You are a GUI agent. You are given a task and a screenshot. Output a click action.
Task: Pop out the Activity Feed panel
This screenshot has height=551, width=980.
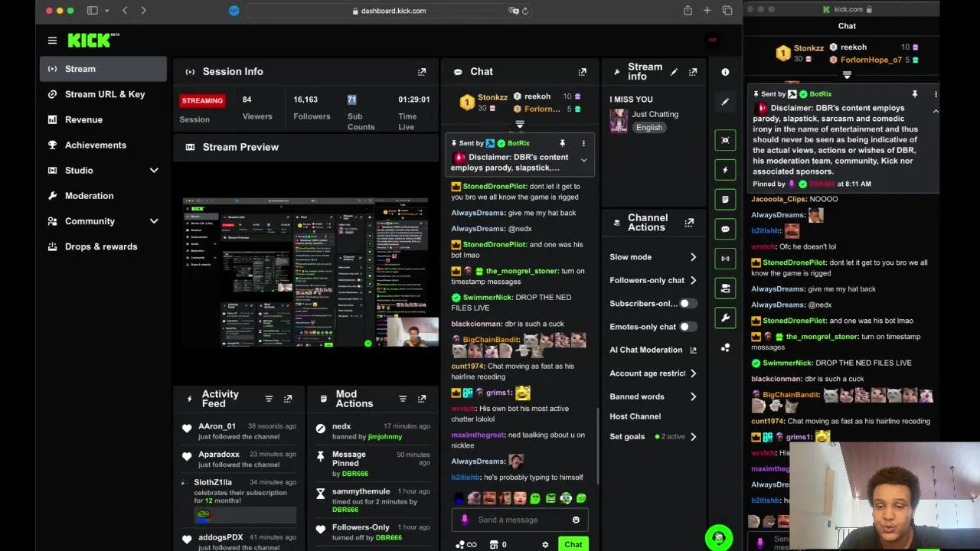[288, 399]
